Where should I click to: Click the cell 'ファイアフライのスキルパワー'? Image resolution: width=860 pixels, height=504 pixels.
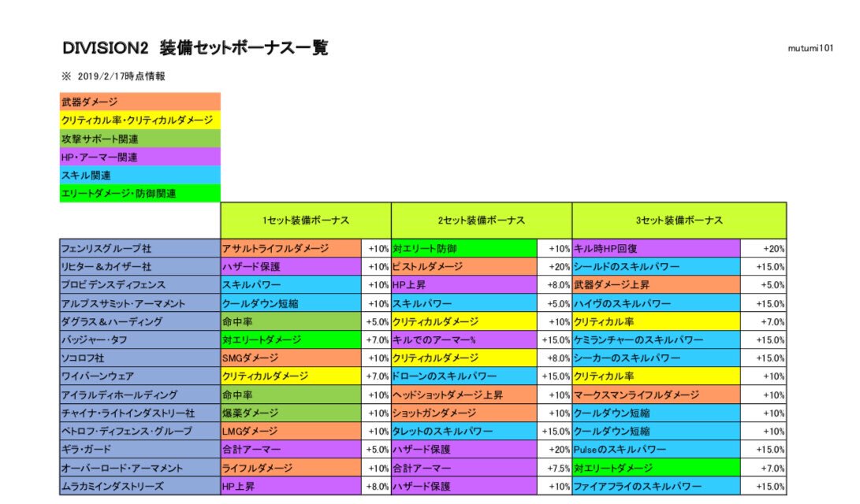click(657, 486)
